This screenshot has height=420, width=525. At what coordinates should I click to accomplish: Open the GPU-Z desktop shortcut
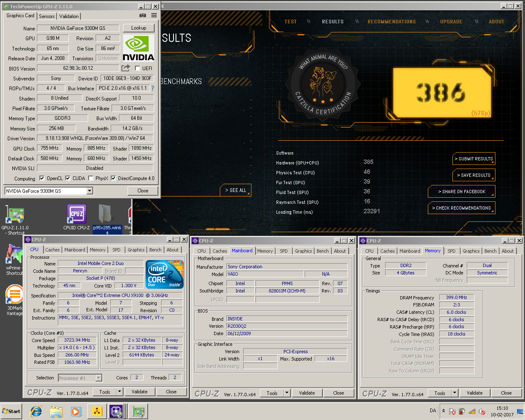pos(15,220)
